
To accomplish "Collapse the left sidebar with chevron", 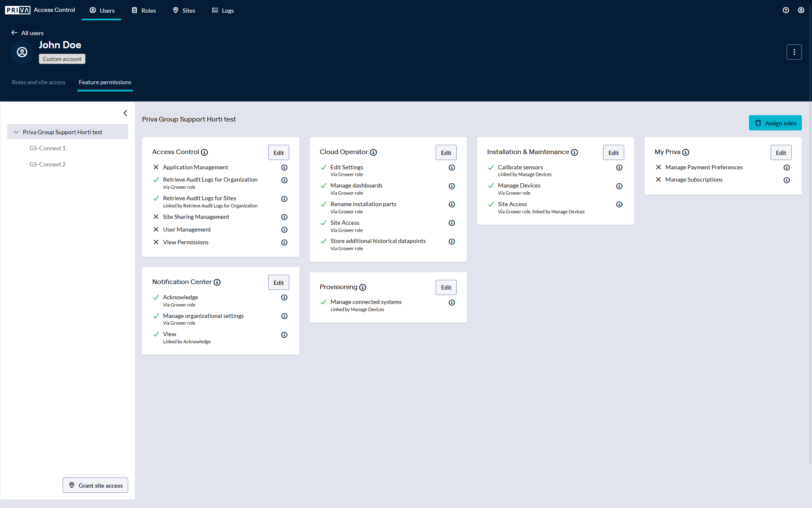I will pyautogui.click(x=125, y=113).
